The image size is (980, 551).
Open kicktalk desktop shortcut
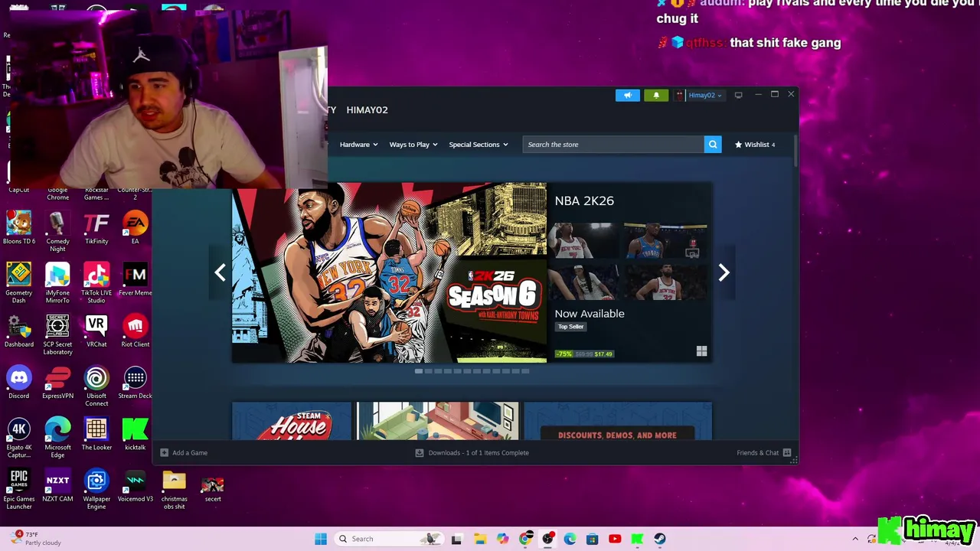tap(135, 434)
